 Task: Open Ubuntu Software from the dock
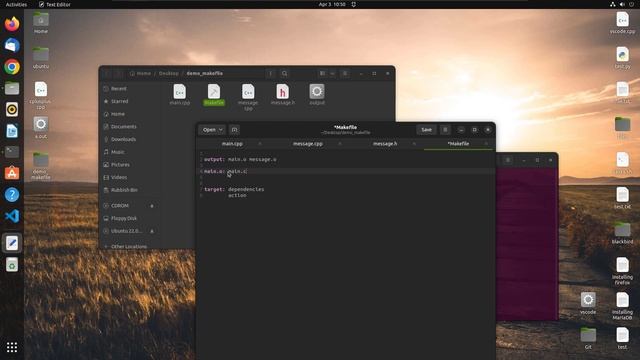(12, 173)
